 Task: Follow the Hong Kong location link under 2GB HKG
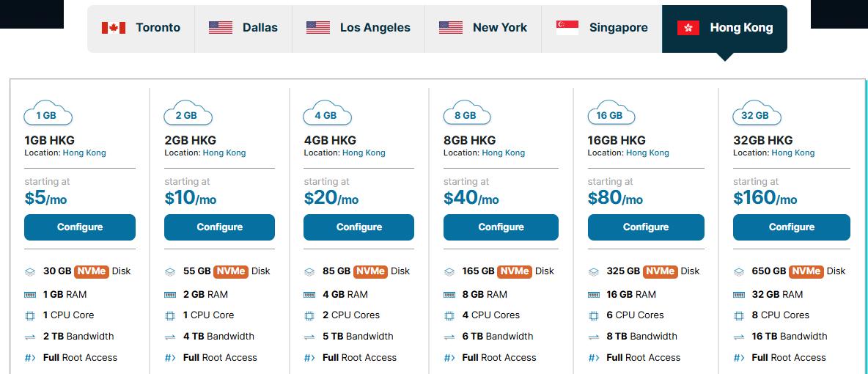pyautogui.click(x=224, y=153)
